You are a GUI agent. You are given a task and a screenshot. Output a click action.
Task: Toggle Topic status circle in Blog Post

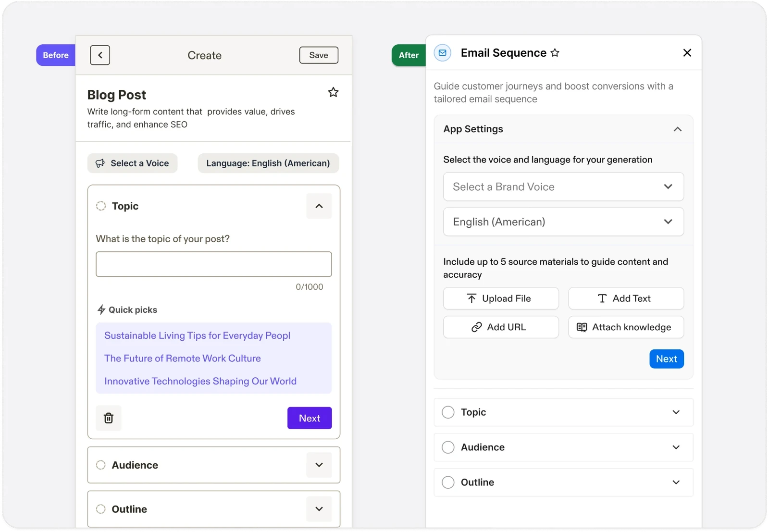pyautogui.click(x=101, y=206)
